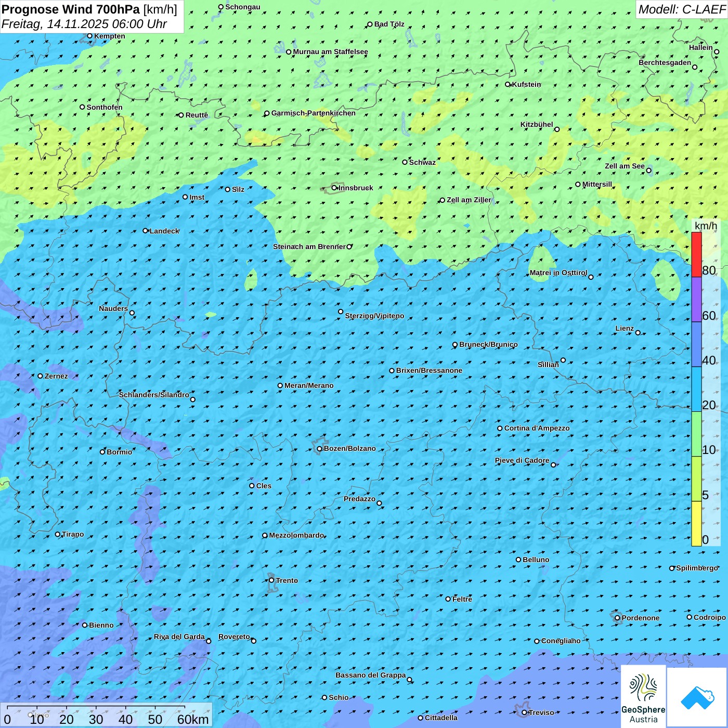728x728 pixels.
Task: Select the "Steinach am Brenner" label
Action: coord(309,246)
